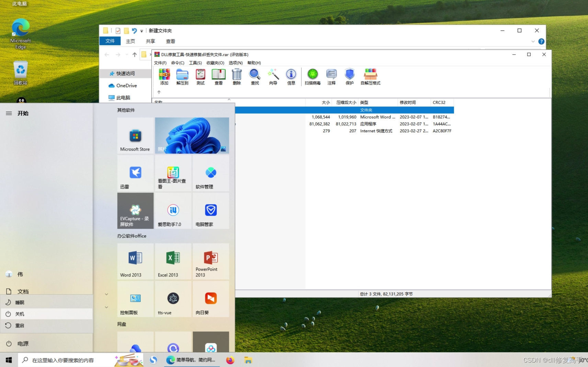588x367 pixels.
Task: Sort by Packed size (压缩后大小) column
Action: (345, 102)
